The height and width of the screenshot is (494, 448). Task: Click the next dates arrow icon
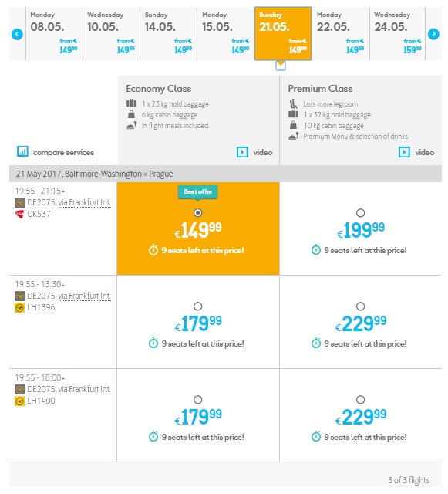(433, 34)
